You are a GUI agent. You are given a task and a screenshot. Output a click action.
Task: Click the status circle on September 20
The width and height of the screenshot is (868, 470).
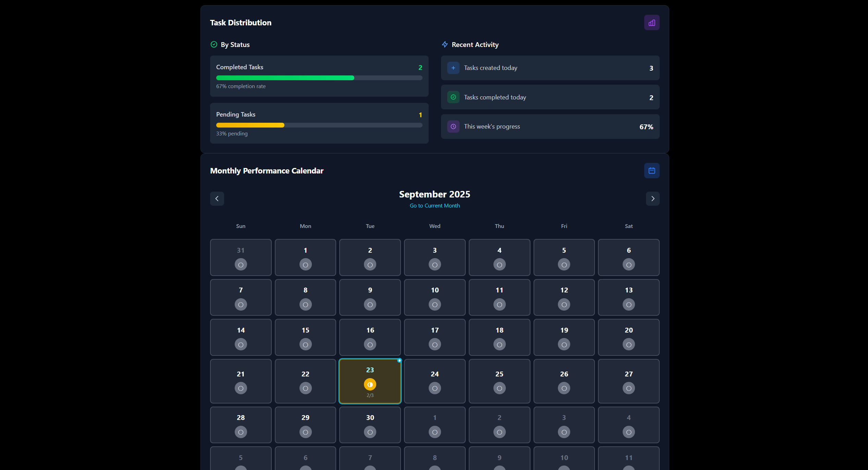pyautogui.click(x=628, y=345)
